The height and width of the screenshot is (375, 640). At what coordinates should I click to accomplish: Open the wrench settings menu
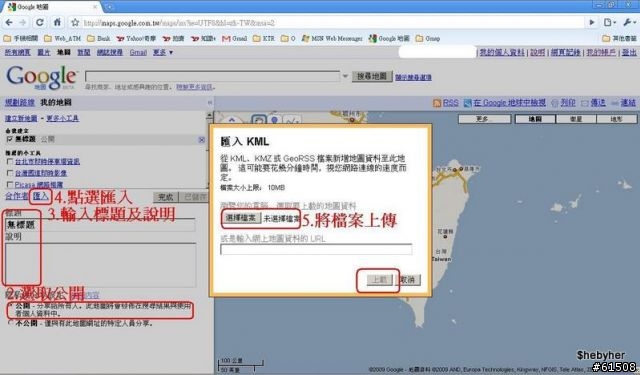[x=629, y=22]
